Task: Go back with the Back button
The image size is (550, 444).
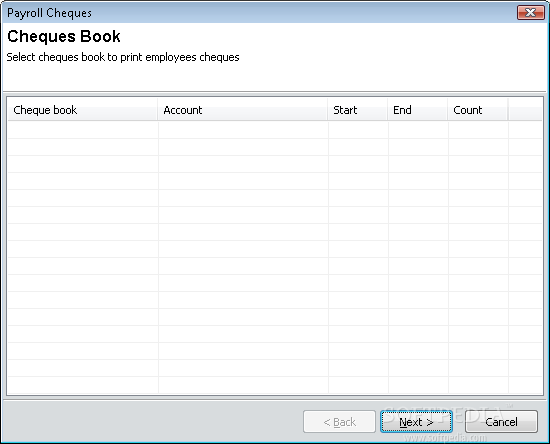Action: coord(339,422)
